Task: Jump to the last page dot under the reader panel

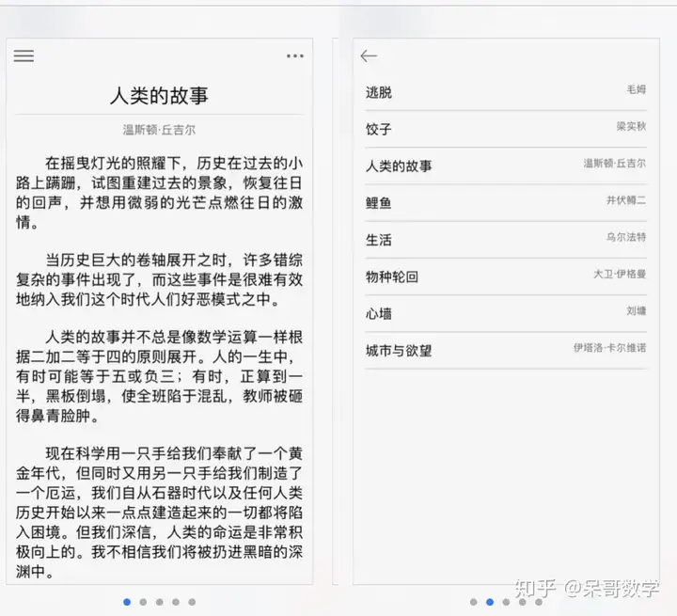Action: (192, 602)
